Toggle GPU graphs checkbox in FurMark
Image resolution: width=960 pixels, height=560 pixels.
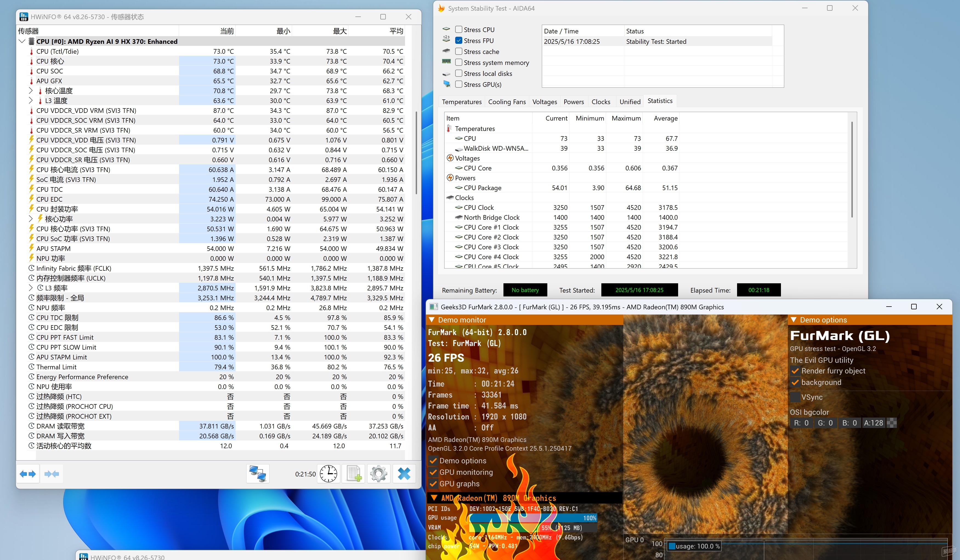pyautogui.click(x=433, y=484)
